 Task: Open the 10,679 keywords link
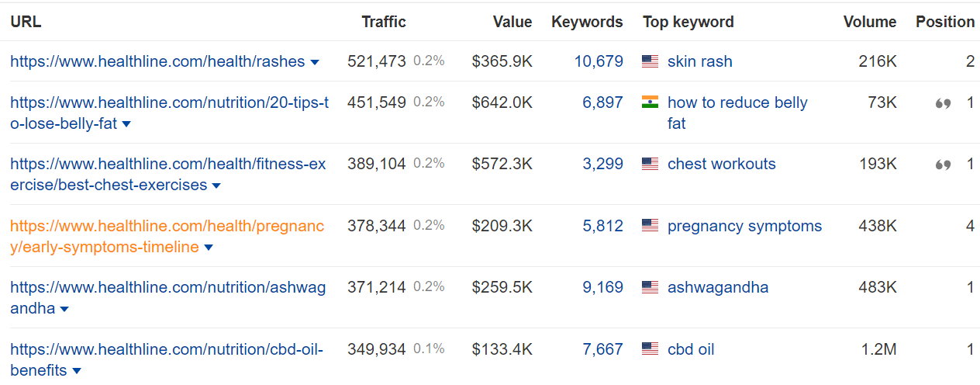[x=599, y=61]
